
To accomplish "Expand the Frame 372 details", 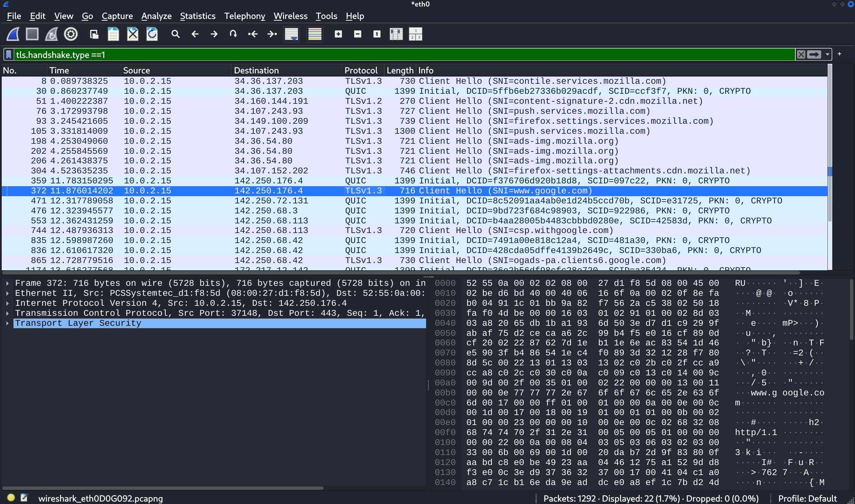I will click(x=8, y=283).
